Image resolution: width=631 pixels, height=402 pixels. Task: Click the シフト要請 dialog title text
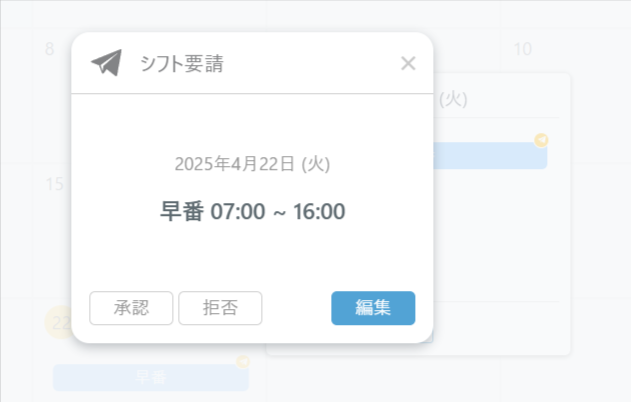coord(181,65)
